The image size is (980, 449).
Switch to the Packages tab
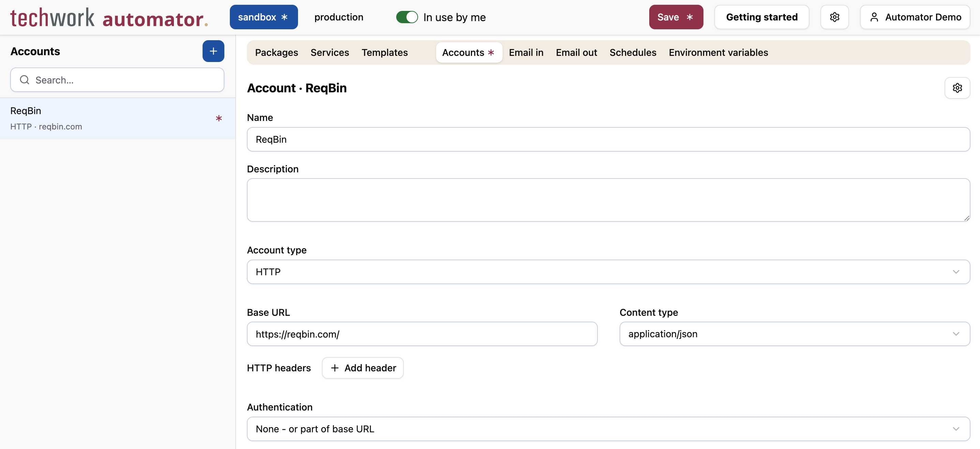point(276,52)
